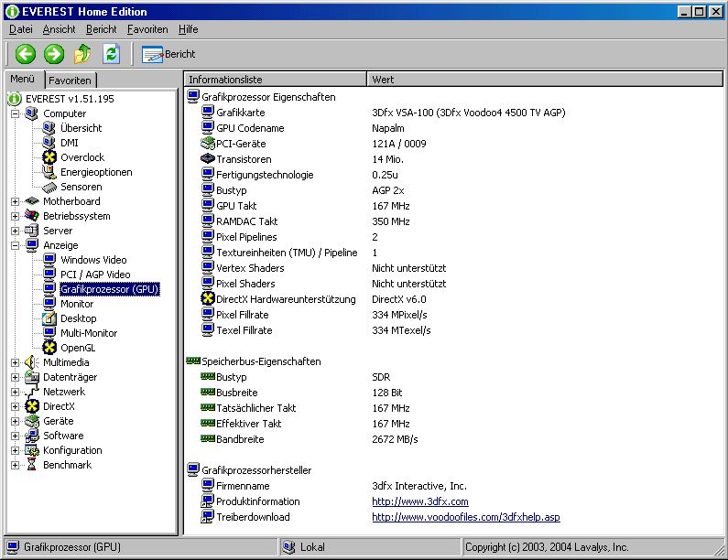Open the Overclock icon entry

(x=49, y=157)
